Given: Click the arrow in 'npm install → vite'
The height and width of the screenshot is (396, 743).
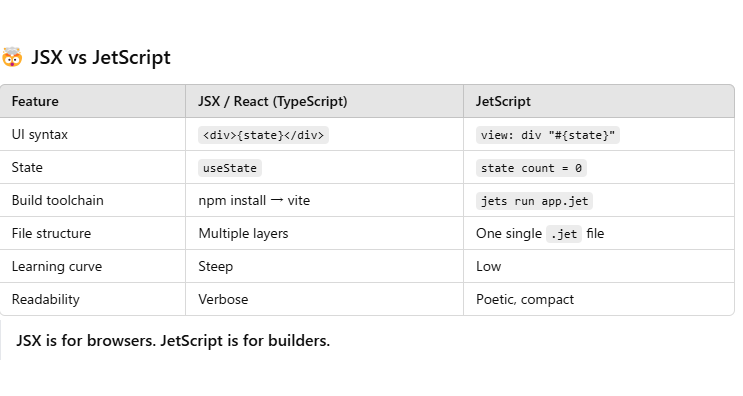Looking at the screenshot, I should pos(277,200).
